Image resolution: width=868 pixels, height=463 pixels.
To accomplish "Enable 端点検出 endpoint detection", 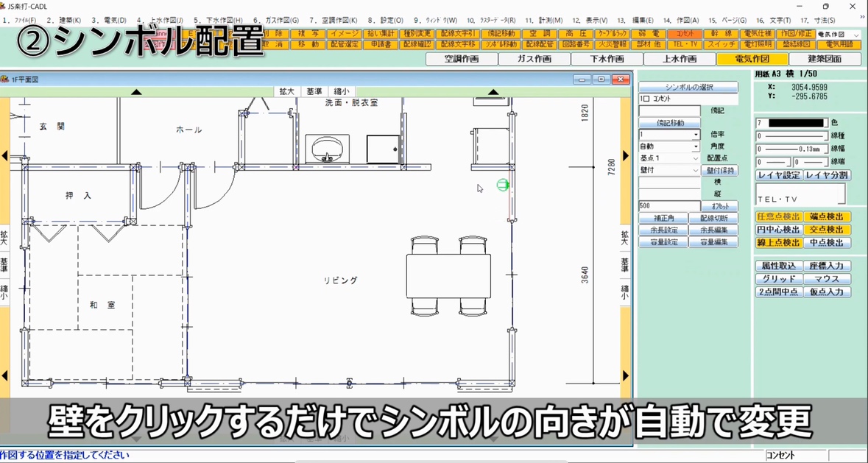I will 827,217.
